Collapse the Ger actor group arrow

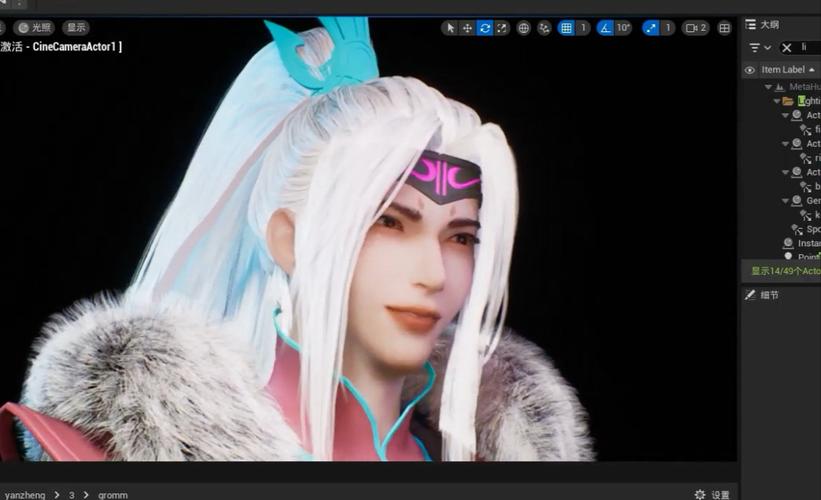click(x=785, y=201)
